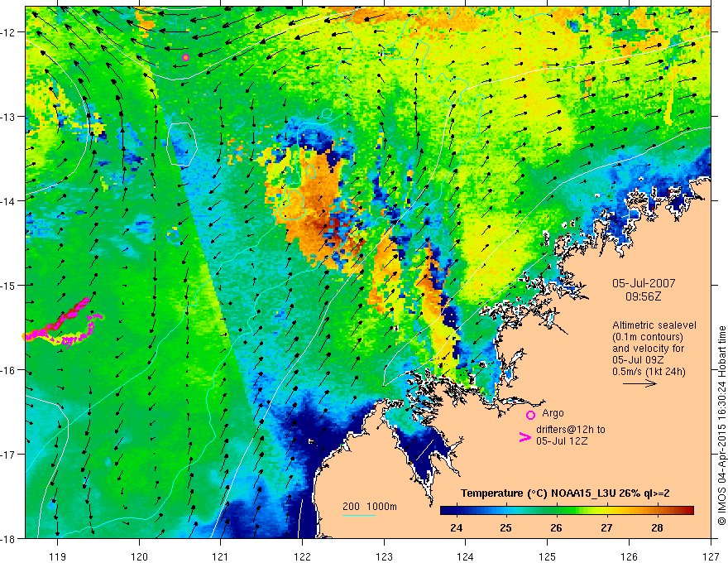
Task: Click latitude label '-12' on the y-axis
Action: [x=8, y=32]
